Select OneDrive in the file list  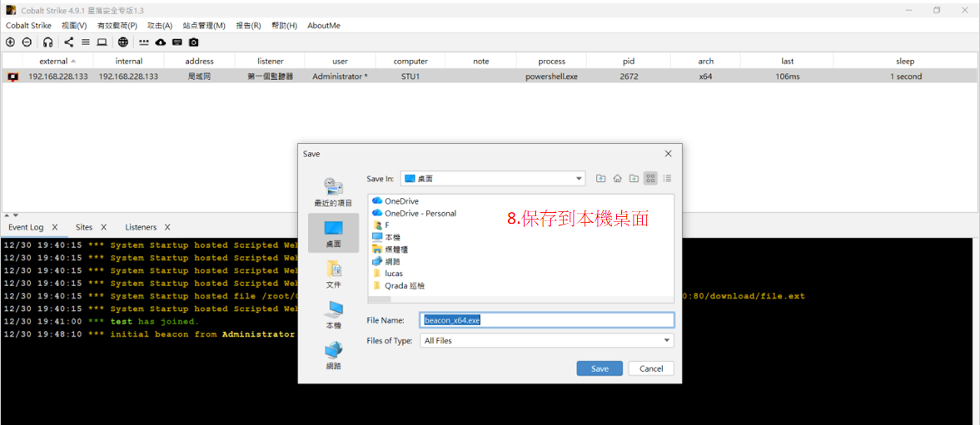(x=395, y=201)
